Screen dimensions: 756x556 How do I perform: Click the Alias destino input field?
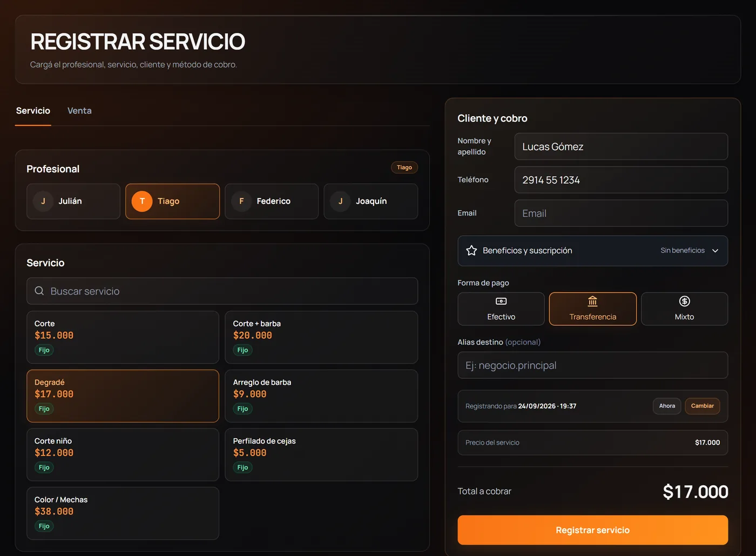click(x=593, y=365)
